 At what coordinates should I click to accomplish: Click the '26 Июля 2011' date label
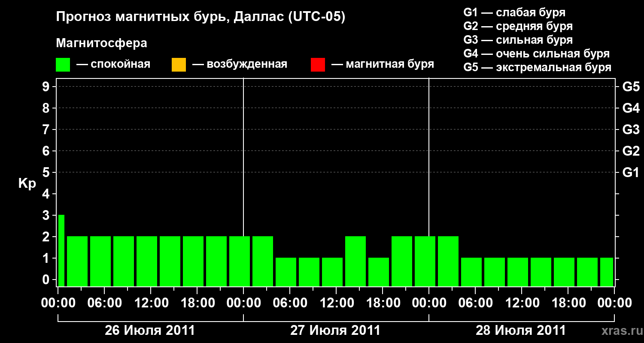[150, 331]
